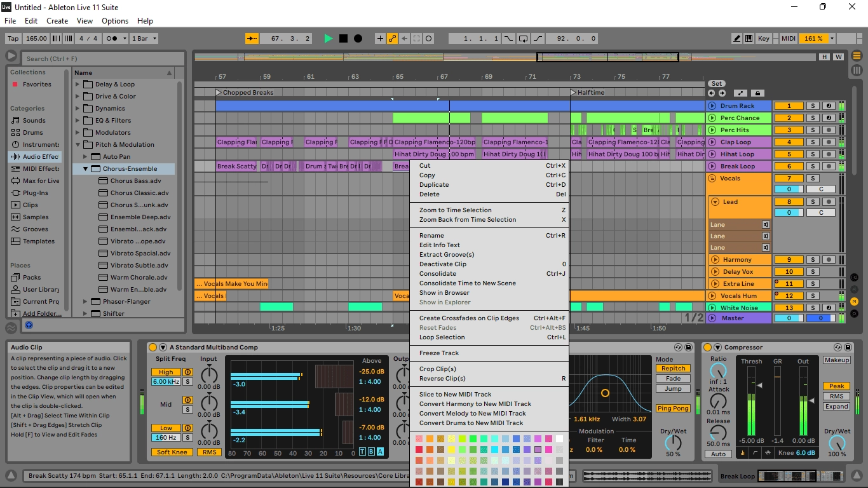This screenshot has width=868, height=488.
Task: Open MIDI Map Mode
Action: click(789, 39)
